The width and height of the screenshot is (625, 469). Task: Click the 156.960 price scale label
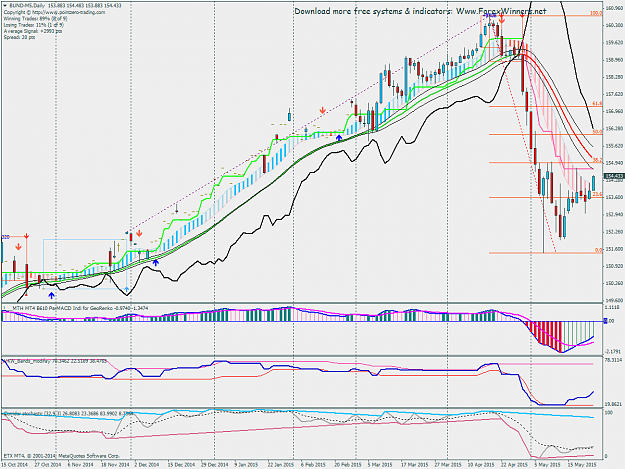(x=614, y=111)
